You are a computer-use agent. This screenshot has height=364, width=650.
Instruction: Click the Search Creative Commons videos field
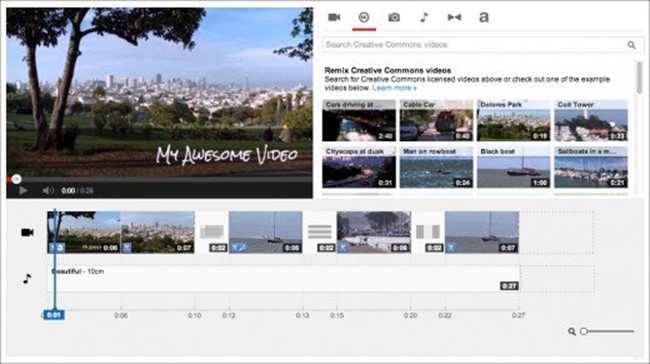coord(483,45)
